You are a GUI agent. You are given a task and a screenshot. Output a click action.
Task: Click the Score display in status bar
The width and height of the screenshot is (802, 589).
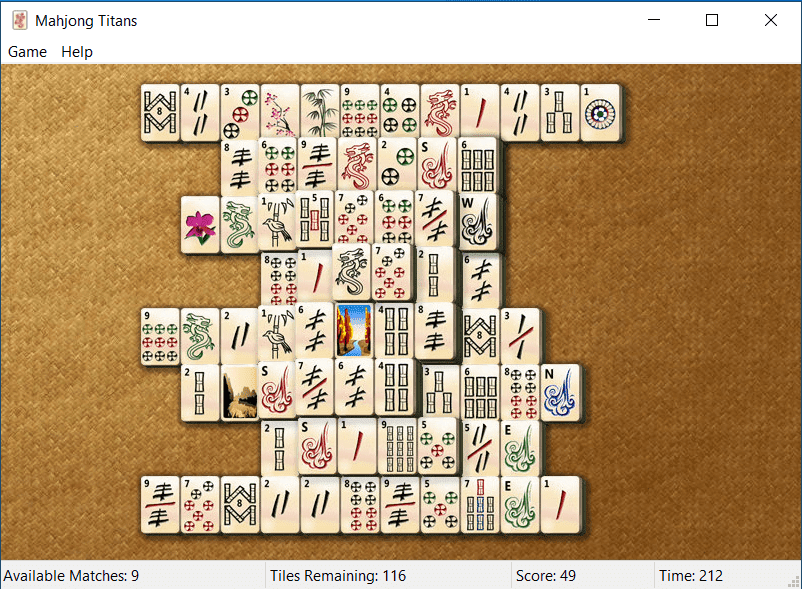pos(546,576)
